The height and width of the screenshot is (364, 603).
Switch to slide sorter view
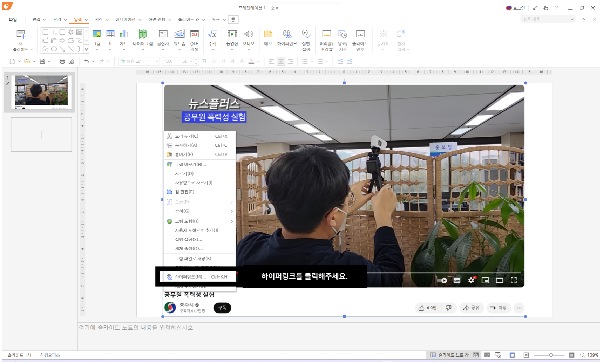487,355
